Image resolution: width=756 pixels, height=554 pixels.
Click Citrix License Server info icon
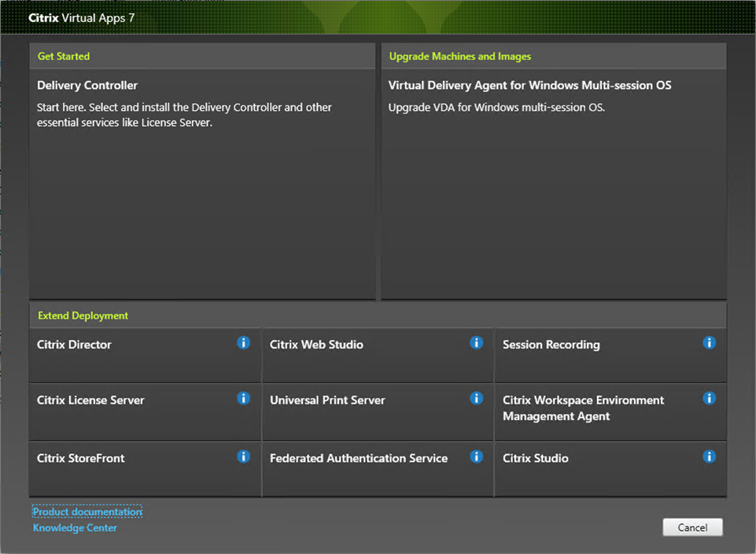(244, 398)
